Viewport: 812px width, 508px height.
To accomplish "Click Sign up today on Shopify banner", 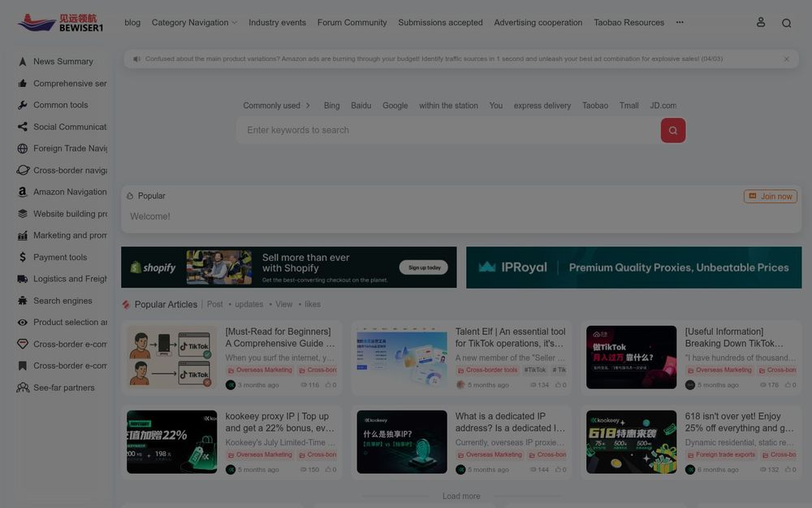I will (x=424, y=267).
